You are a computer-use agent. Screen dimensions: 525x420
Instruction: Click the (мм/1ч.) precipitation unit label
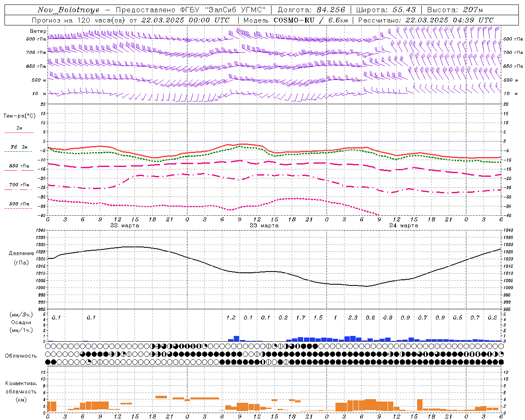tap(21, 330)
